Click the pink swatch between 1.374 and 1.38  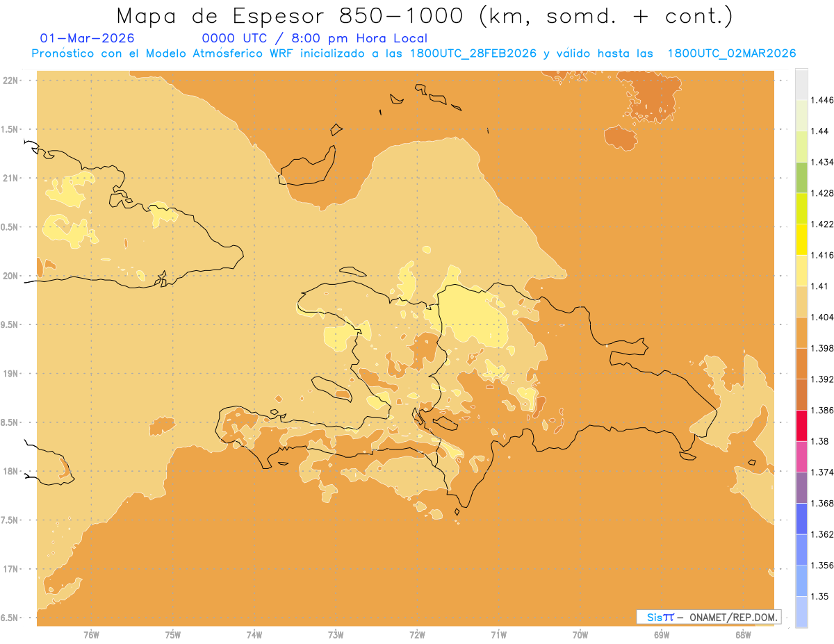pos(801,456)
